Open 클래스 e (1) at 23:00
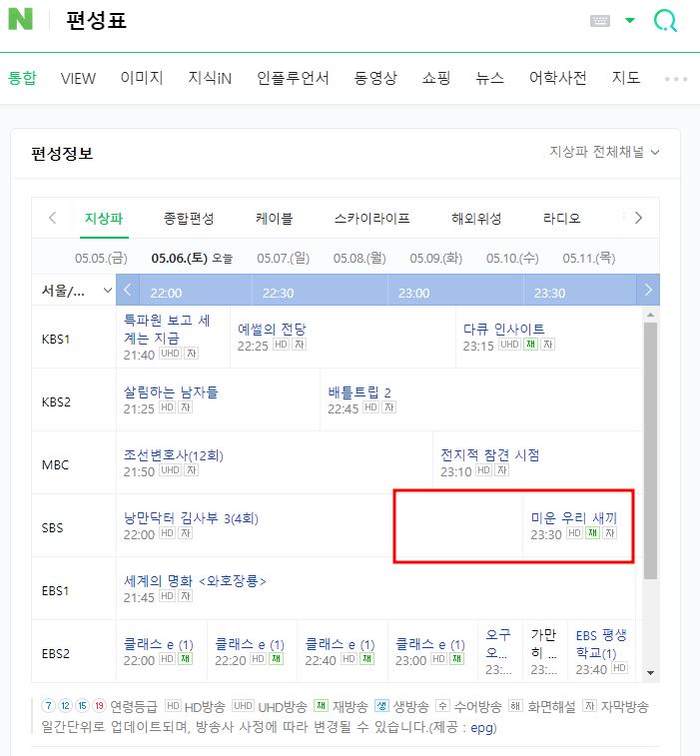This screenshot has height=756, width=700. (x=430, y=644)
